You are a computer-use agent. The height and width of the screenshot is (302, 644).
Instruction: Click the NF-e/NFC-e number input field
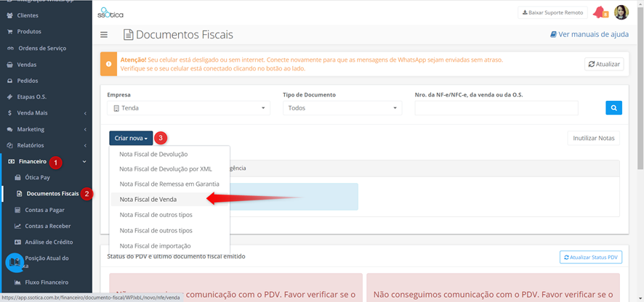496,108
